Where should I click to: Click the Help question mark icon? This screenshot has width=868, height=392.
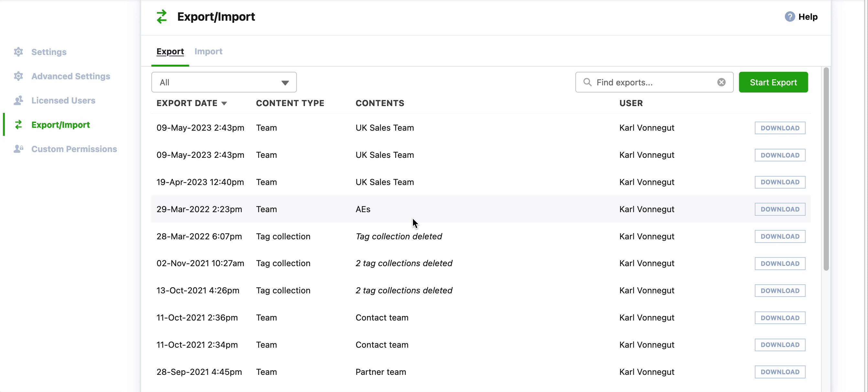(789, 16)
